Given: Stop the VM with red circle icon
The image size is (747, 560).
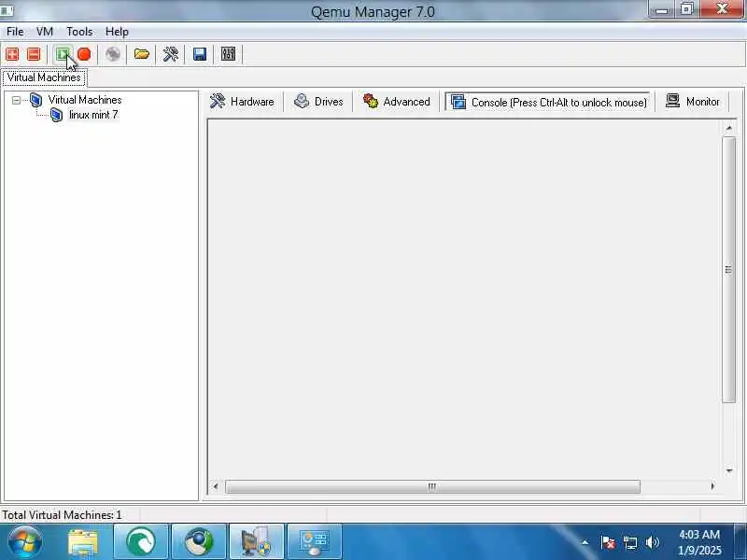Looking at the screenshot, I should (84, 54).
